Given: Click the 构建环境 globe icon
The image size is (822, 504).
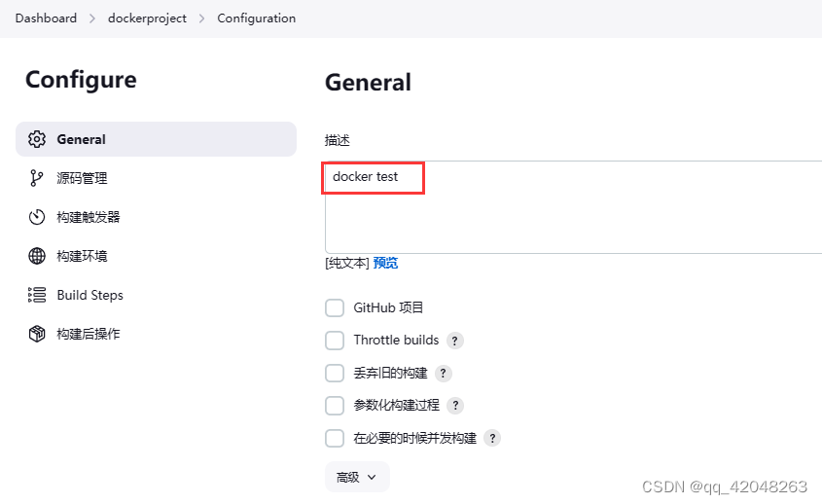Looking at the screenshot, I should pos(37,256).
